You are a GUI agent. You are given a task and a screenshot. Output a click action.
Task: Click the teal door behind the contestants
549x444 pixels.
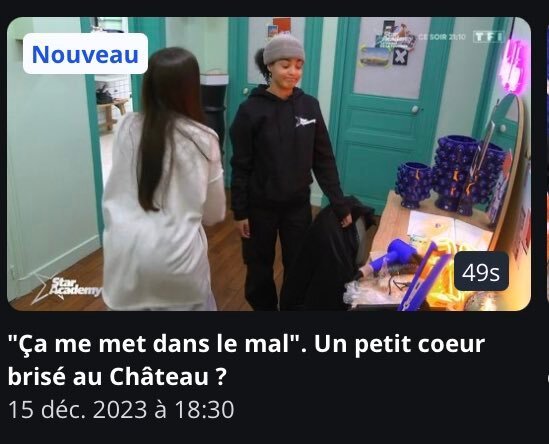(389, 112)
